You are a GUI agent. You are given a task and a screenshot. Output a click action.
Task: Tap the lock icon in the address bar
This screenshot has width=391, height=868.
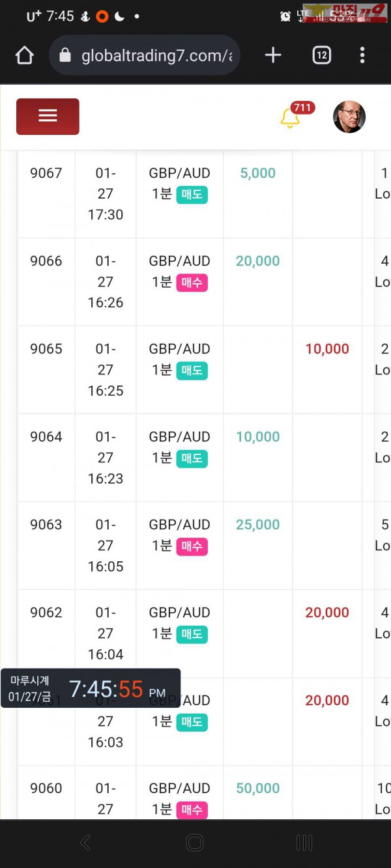pos(65,56)
